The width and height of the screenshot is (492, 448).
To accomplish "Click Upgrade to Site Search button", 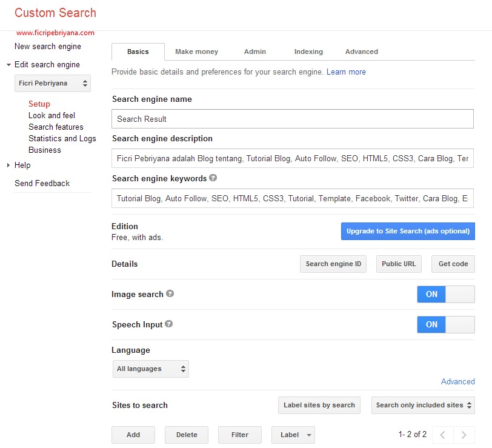I will pos(408,231).
